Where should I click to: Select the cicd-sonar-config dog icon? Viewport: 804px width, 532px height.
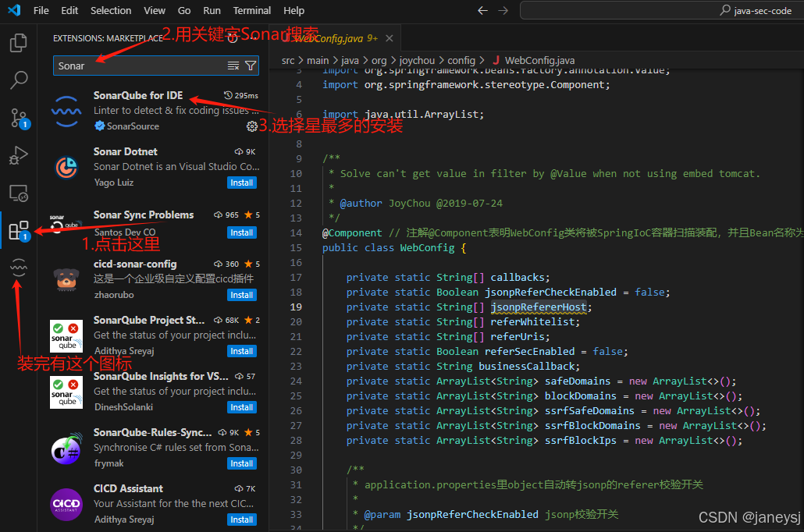(x=66, y=279)
